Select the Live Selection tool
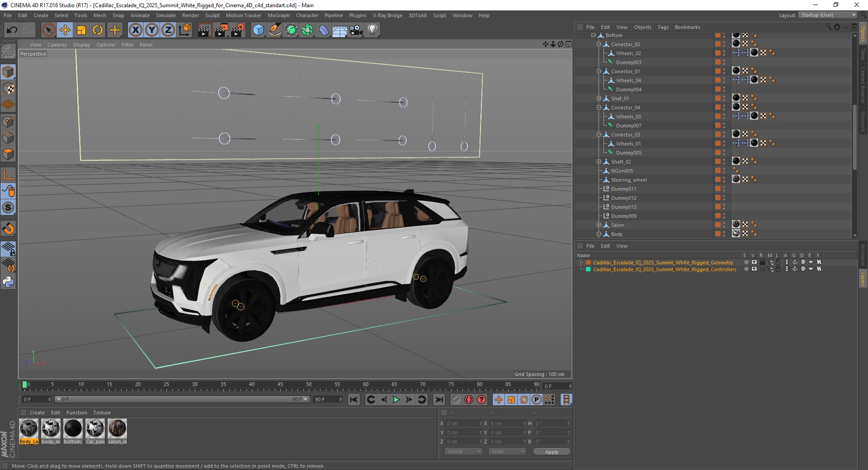868x470 pixels. click(48, 30)
